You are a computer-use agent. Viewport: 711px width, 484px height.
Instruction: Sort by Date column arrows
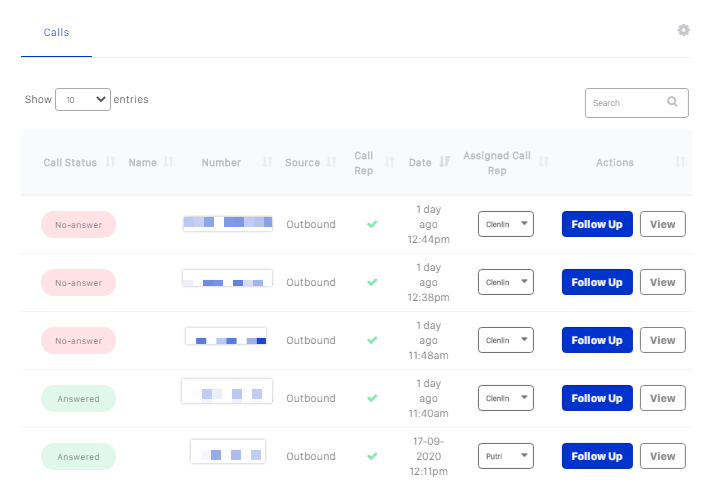(445, 162)
